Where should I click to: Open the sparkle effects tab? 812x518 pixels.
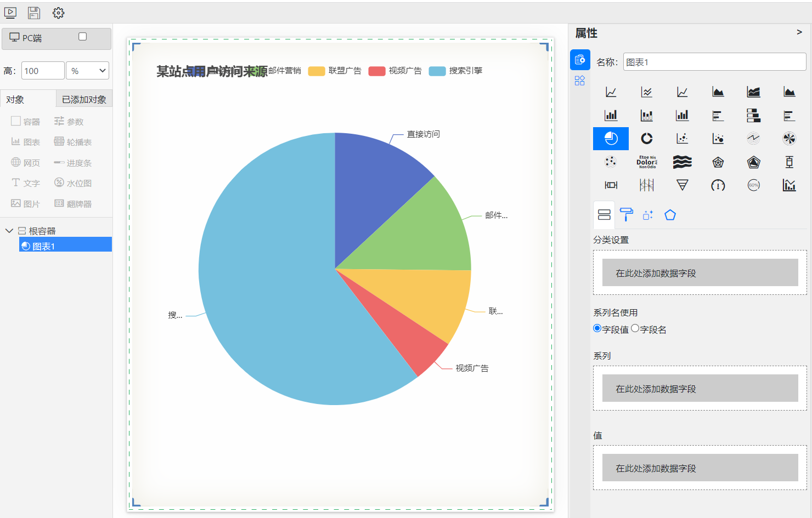pyautogui.click(x=648, y=215)
